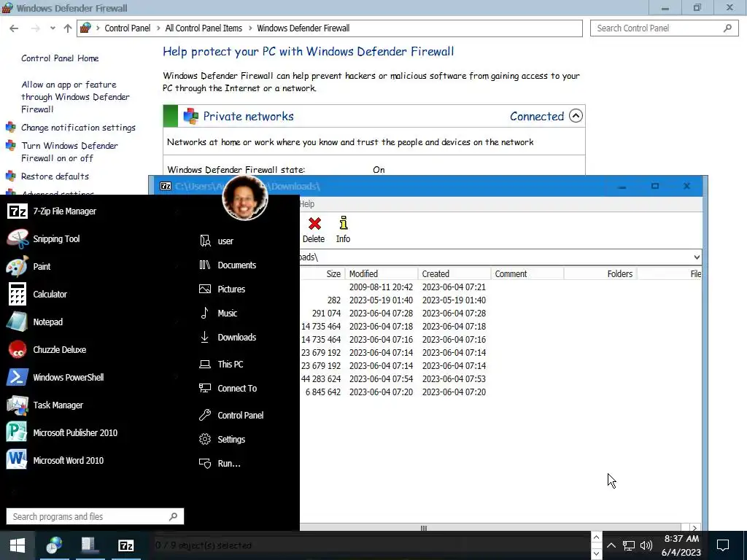Open Paint from the Start menu

point(28,267)
